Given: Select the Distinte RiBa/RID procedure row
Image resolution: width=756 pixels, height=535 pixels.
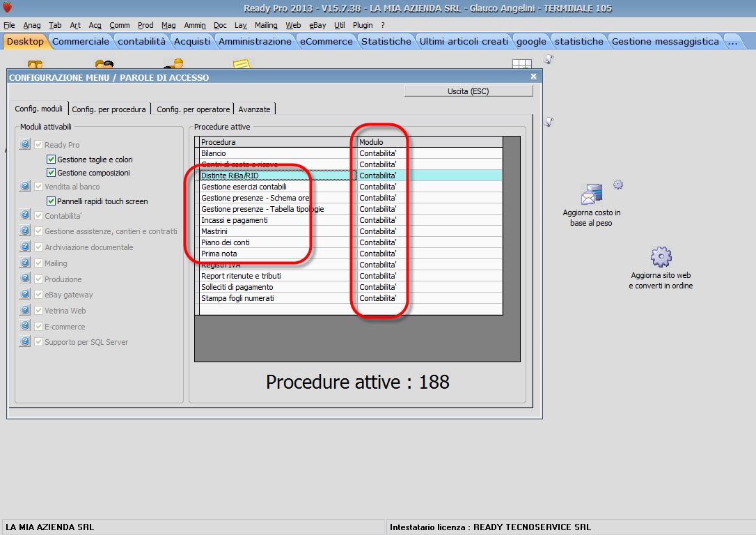Looking at the screenshot, I should [x=351, y=176].
